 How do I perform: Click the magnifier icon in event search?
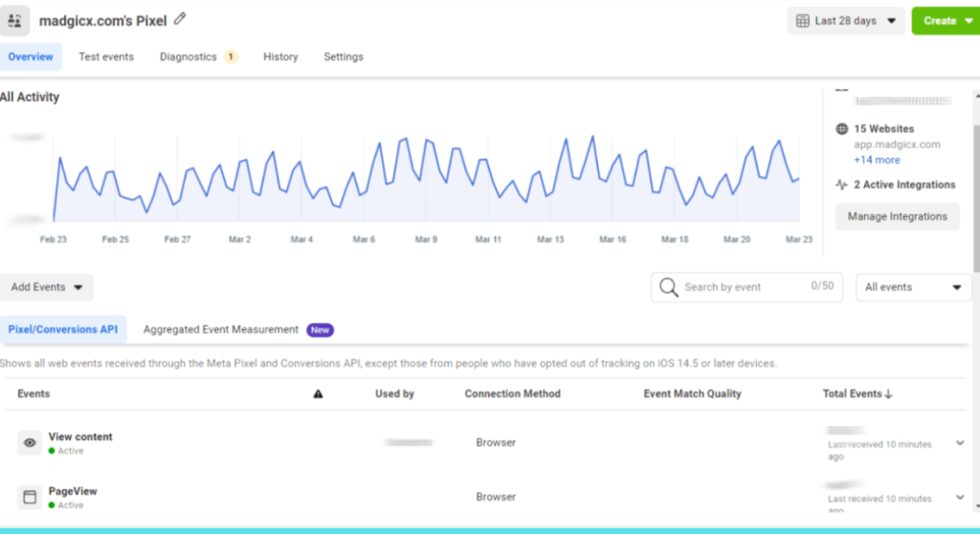click(668, 287)
